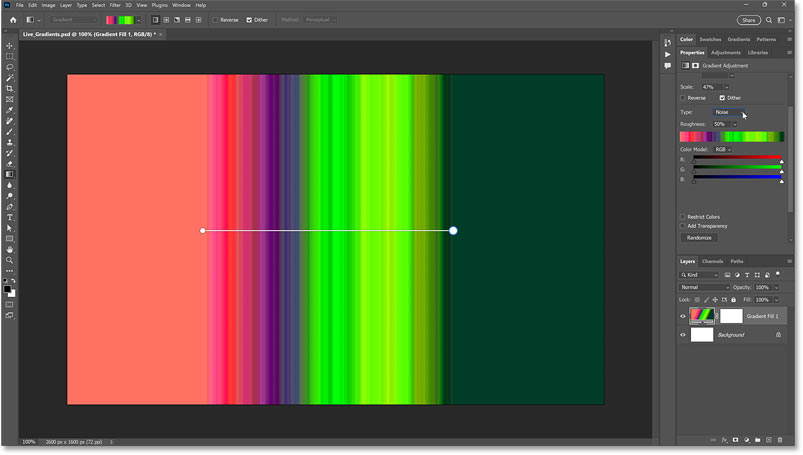Select the Rectangular Marquee tool
The height and width of the screenshot is (455, 803).
pos(10,57)
